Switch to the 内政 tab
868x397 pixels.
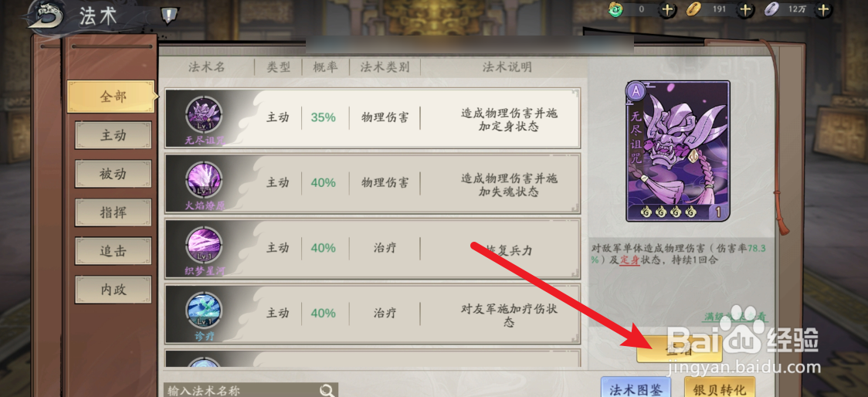pyautogui.click(x=113, y=290)
